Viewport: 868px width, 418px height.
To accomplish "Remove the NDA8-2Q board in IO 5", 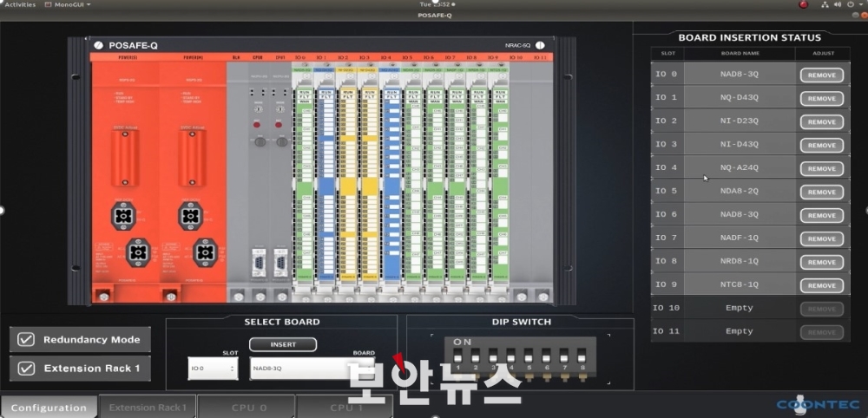I will [821, 192].
